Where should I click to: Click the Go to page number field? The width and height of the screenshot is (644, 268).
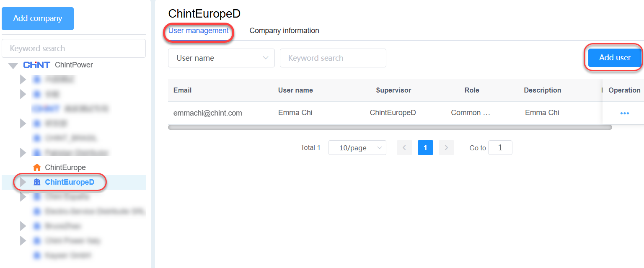[500, 147]
